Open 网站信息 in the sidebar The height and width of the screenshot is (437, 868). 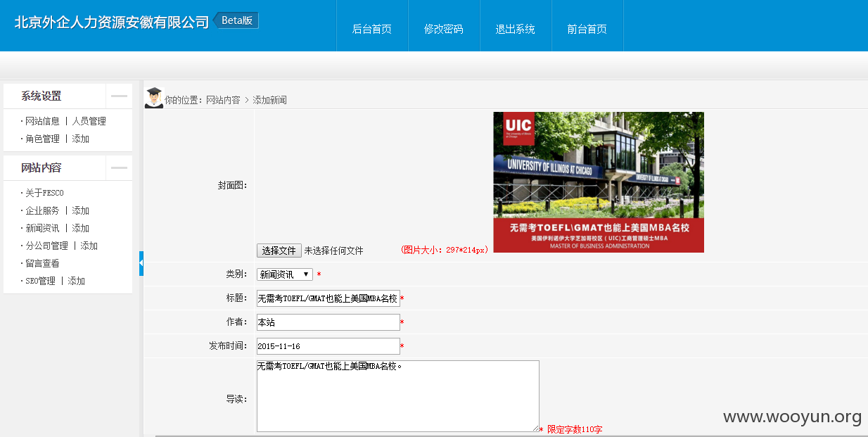(x=42, y=121)
